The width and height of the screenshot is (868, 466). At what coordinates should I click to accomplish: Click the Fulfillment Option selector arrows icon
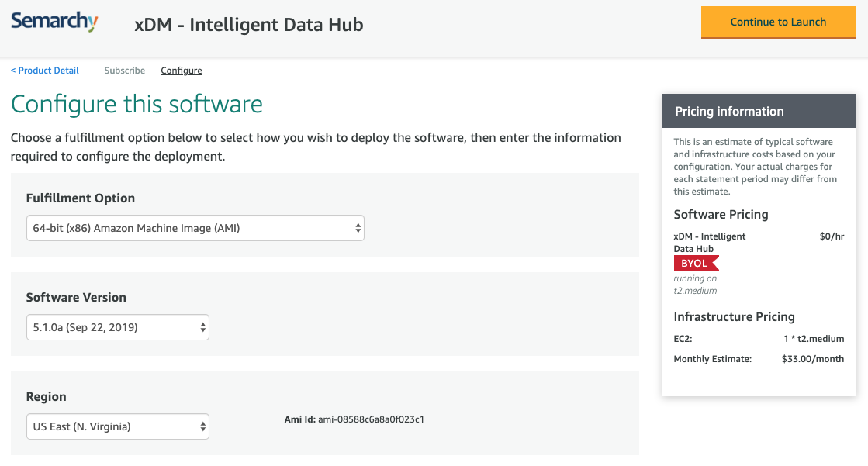[x=358, y=228]
